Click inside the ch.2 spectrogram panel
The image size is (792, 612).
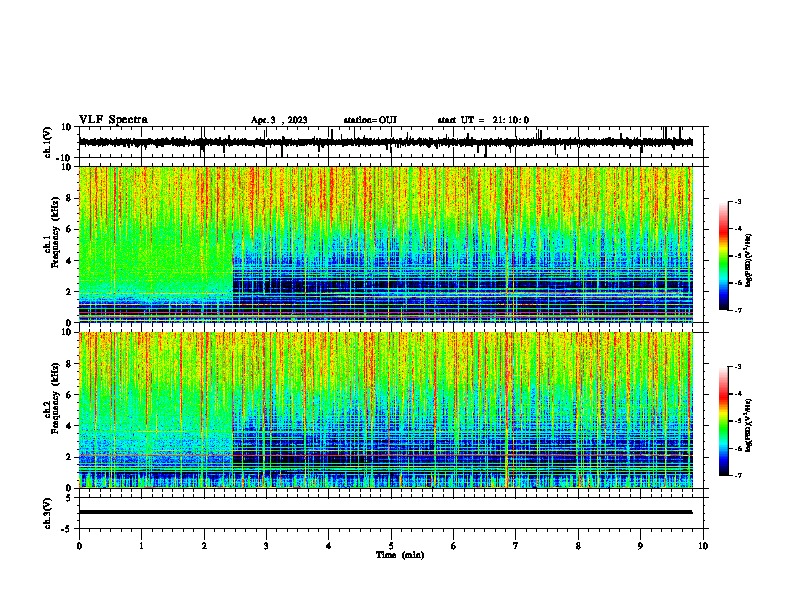pyautogui.click(x=386, y=410)
